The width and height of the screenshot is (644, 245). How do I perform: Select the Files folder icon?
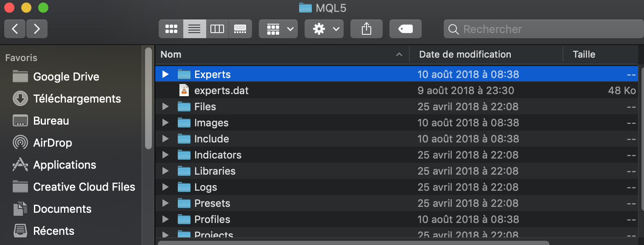[184, 106]
